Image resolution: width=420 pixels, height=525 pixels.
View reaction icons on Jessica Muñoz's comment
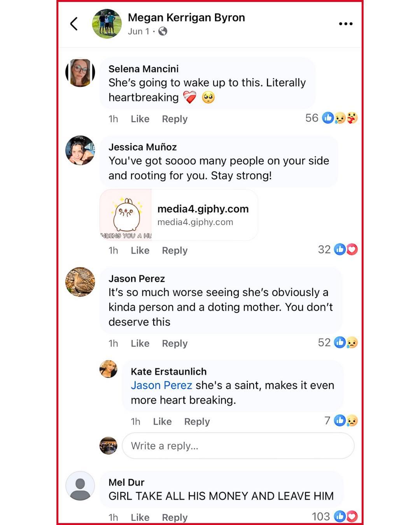346,249
